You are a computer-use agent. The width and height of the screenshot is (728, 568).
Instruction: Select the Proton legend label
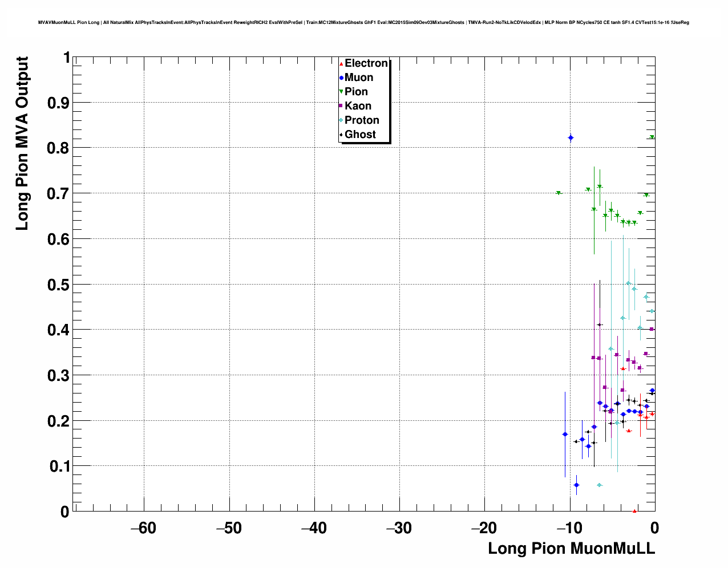point(362,120)
